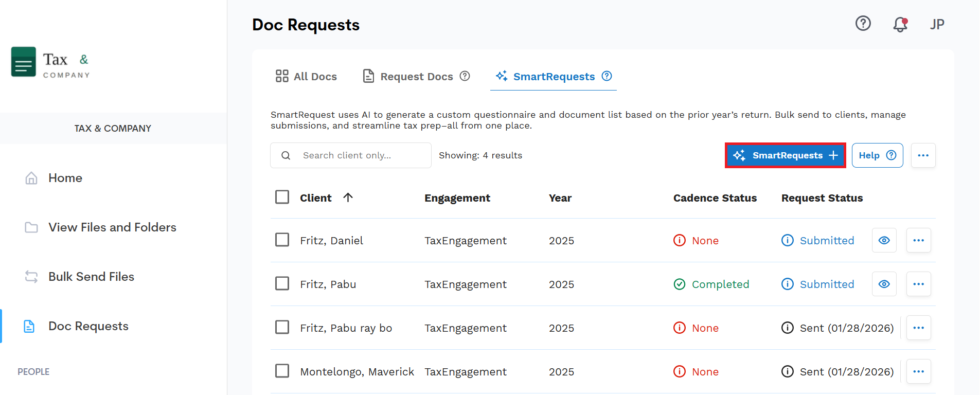
Task: Click the None cadence icon for Montelongo, Maverick
Action: [x=680, y=371]
